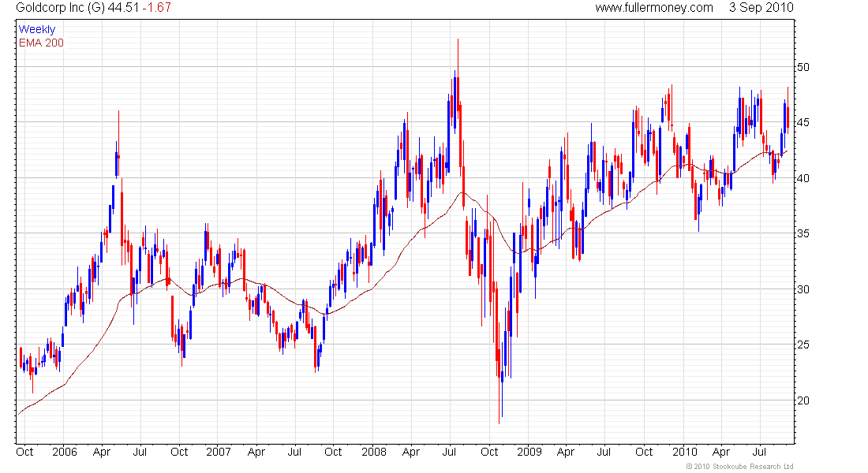Click the '40' price axis label
868x473 pixels.
tap(803, 178)
